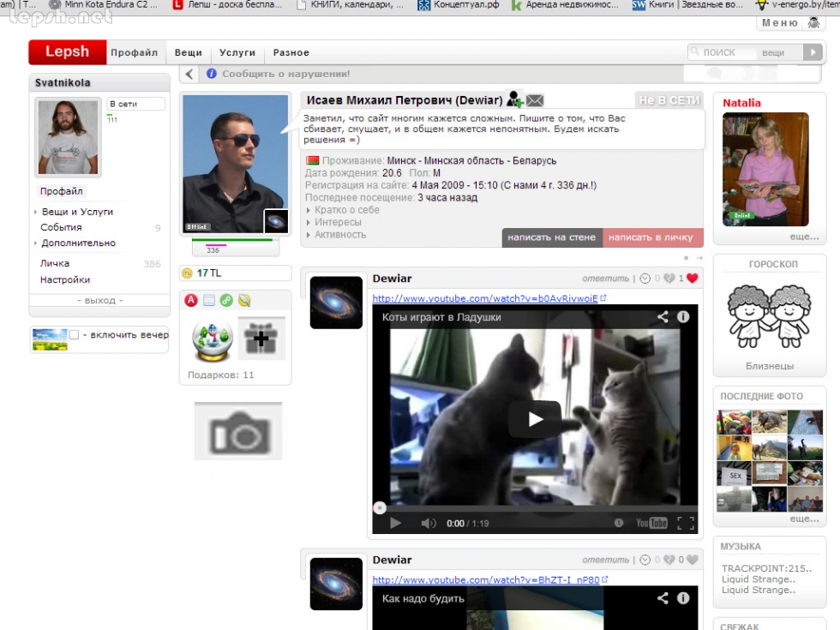Viewport: 840px width, 630px height.
Task: Enable the evening mode checkbox
Action: click(x=74, y=335)
